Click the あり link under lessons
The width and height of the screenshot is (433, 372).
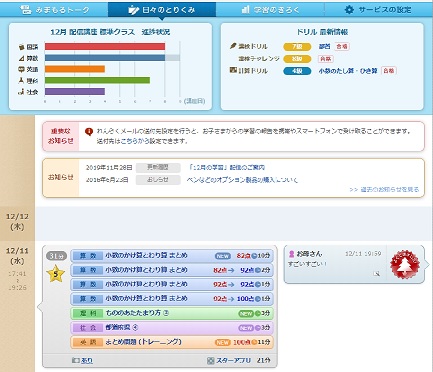click(x=87, y=360)
